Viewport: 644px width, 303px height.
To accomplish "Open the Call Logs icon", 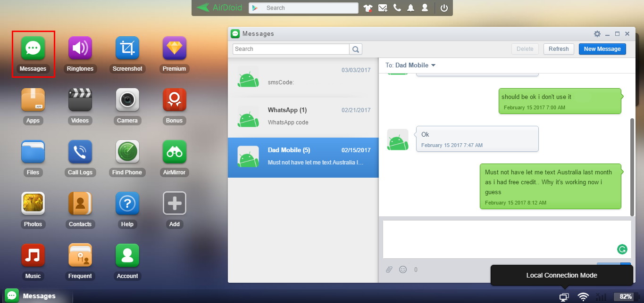I will 80,152.
